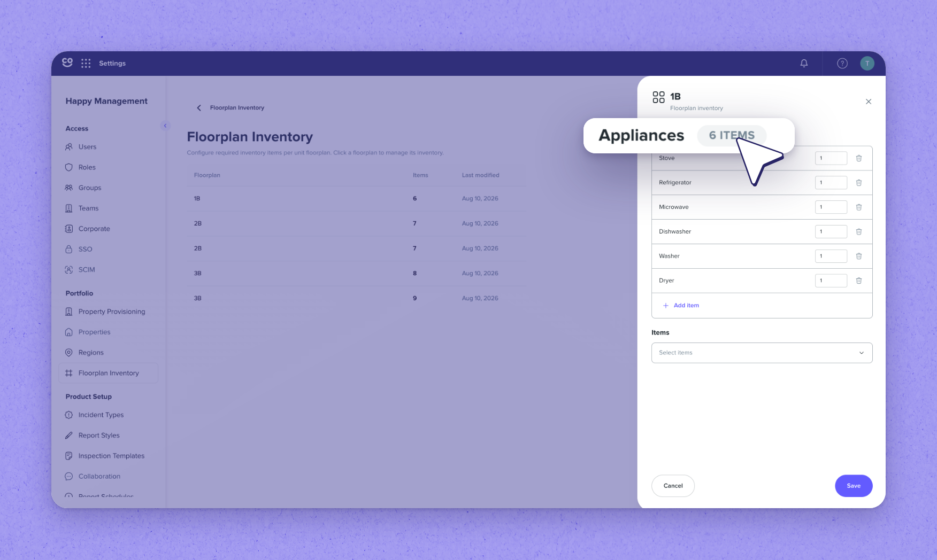937x560 pixels.
Task: Click the notifications bell icon
Action: (x=804, y=64)
